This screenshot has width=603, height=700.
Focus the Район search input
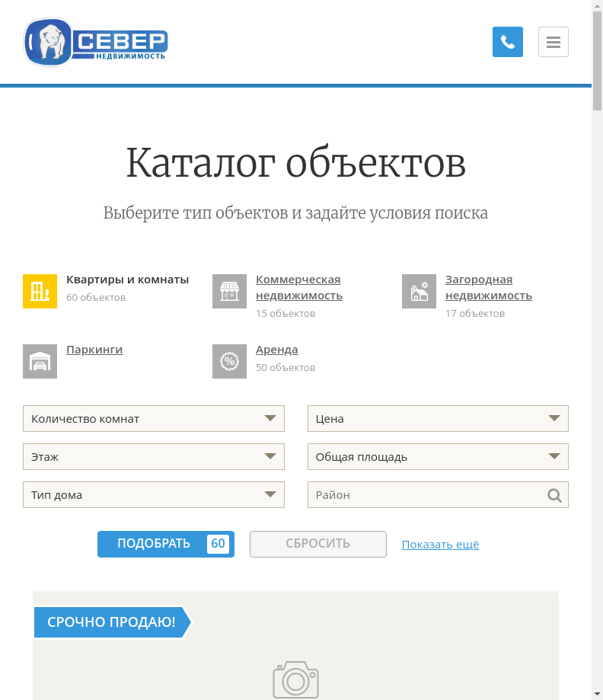pos(438,494)
